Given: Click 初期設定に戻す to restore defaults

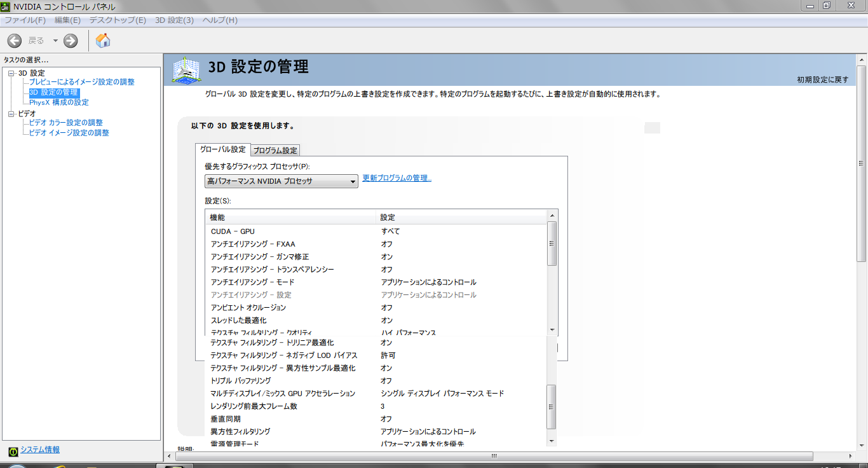Looking at the screenshot, I should point(823,79).
